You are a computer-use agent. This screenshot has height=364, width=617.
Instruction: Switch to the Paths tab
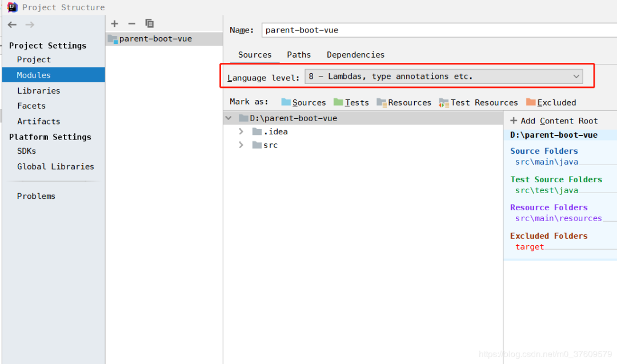(299, 55)
